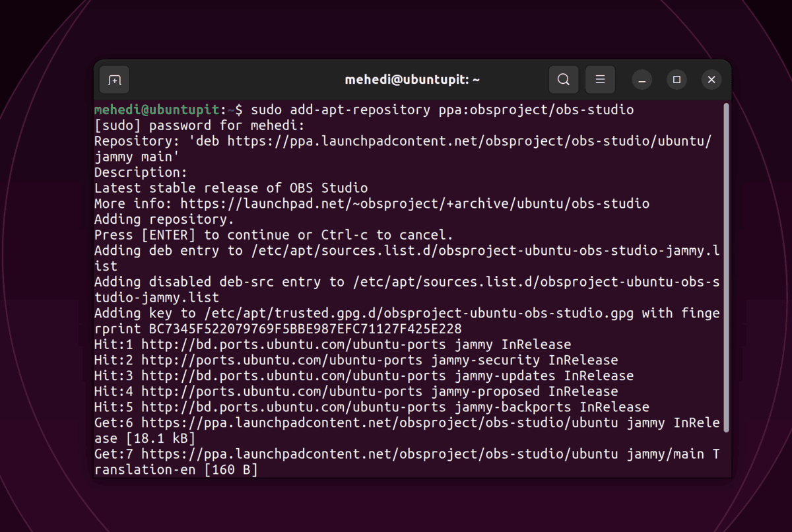The image size is (792, 532).
Task: Click the 'jammy main' line
Action: click(x=137, y=157)
